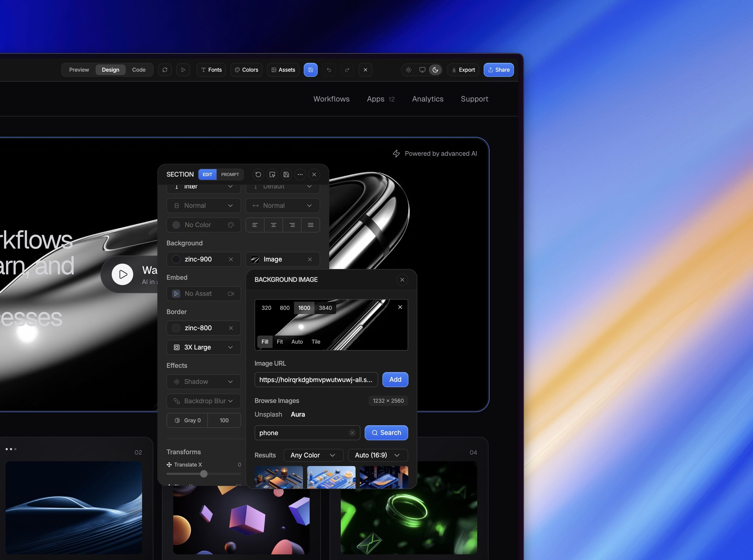Switch alignment to center text alignment
Viewport: 753px width, 560px height.
coord(274,225)
